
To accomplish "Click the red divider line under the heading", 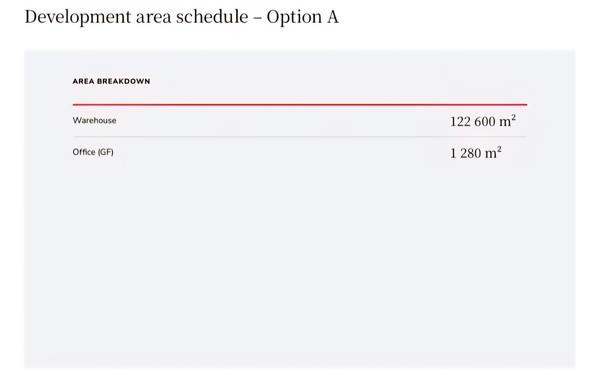I will click(300, 104).
